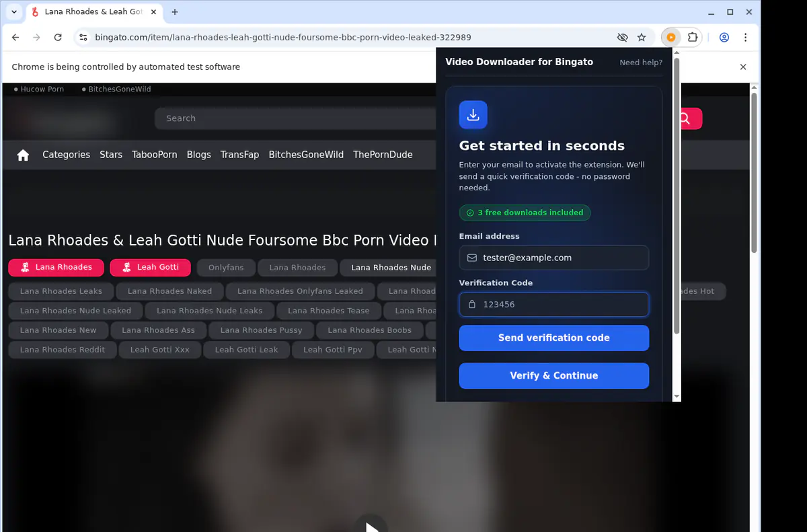The width and height of the screenshot is (807, 532).
Task: Click the pink Leah Gotti star tag
Action: (x=150, y=268)
